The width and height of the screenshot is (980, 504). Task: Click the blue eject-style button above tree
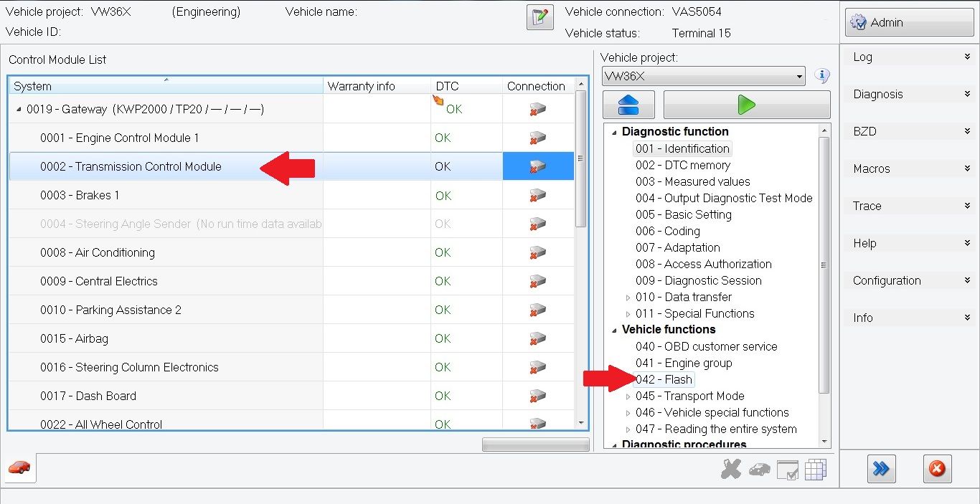[628, 105]
